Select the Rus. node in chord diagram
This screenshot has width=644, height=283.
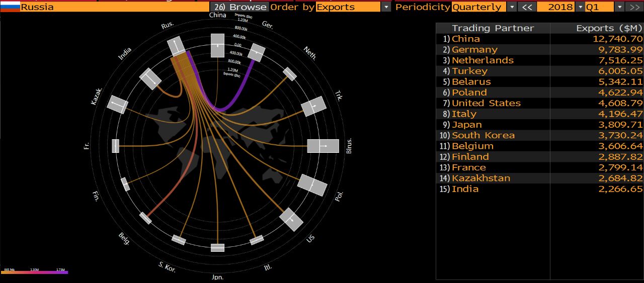coord(176,46)
